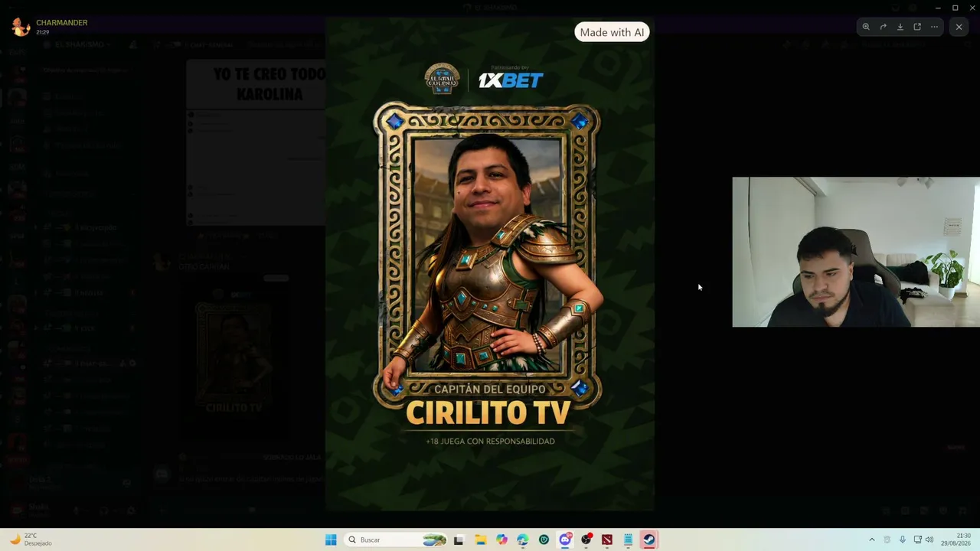Image resolution: width=980 pixels, height=551 pixels.
Task: Forward the image using the arrow icon
Action: (x=883, y=27)
